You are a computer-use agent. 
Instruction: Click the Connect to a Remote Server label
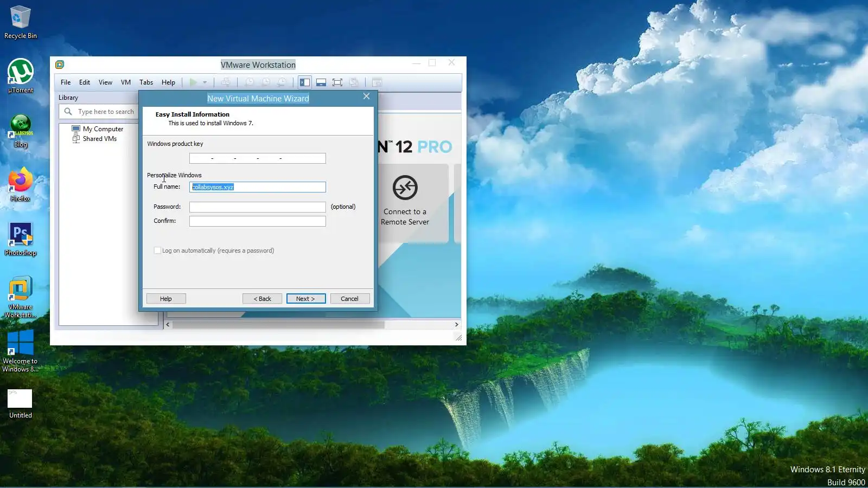pyautogui.click(x=405, y=217)
